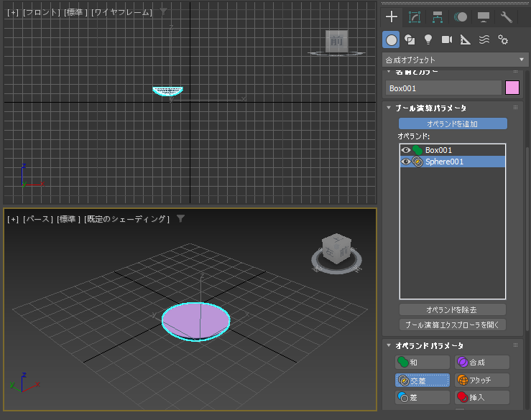The height and width of the screenshot is (420, 531).
Task: Switch to the Display panel tab
Action: [x=484, y=17]
